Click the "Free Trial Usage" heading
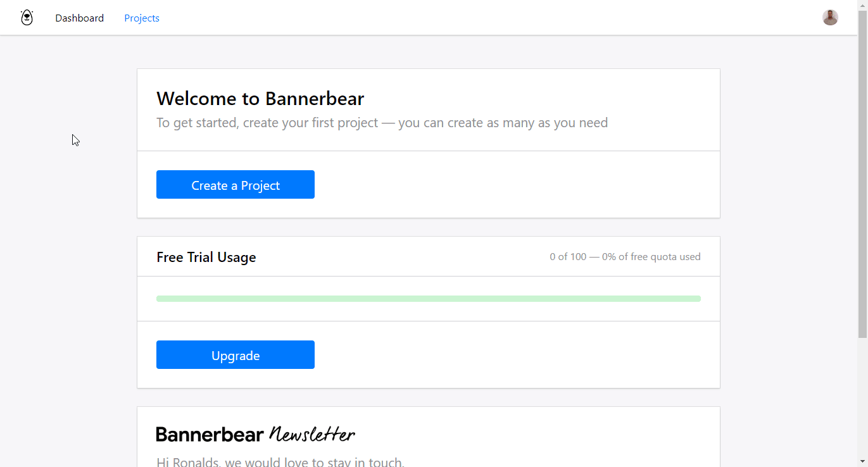Screen dimensions: 868x467 [x=206, y=257]
